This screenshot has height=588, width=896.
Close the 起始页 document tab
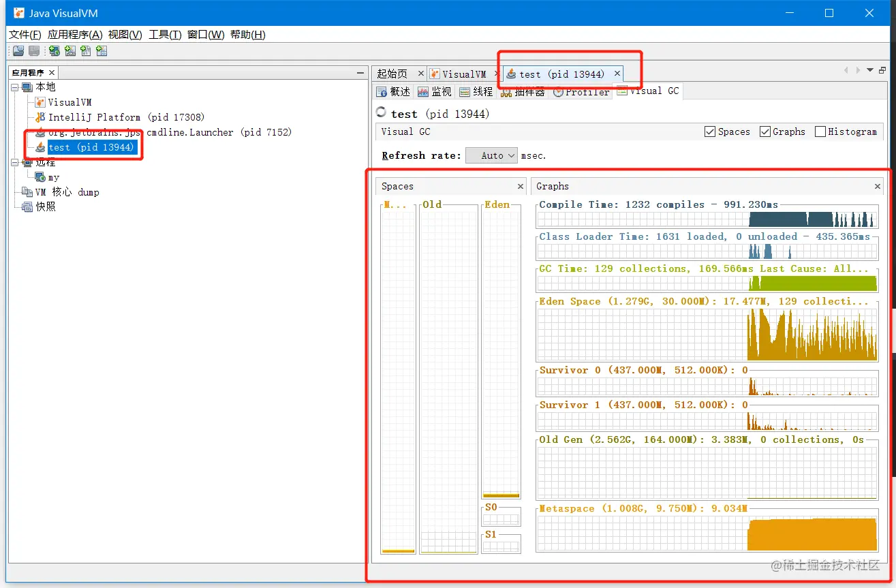click(421, 74)
